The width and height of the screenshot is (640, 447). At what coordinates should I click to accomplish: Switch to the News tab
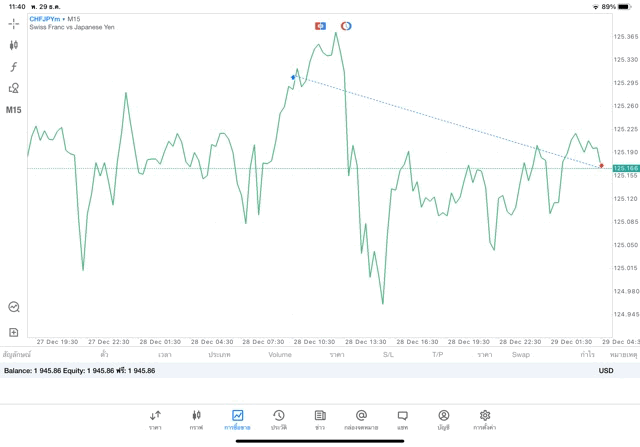(319, 418)
